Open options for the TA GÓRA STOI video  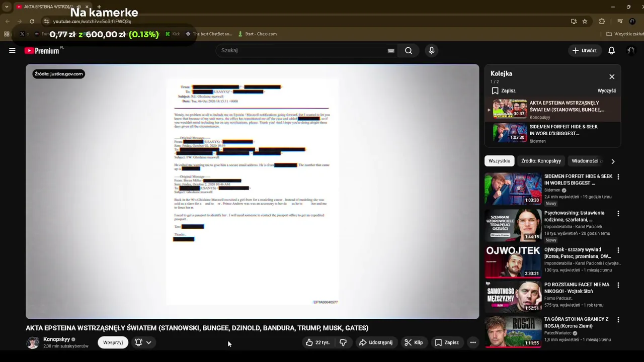618,320
